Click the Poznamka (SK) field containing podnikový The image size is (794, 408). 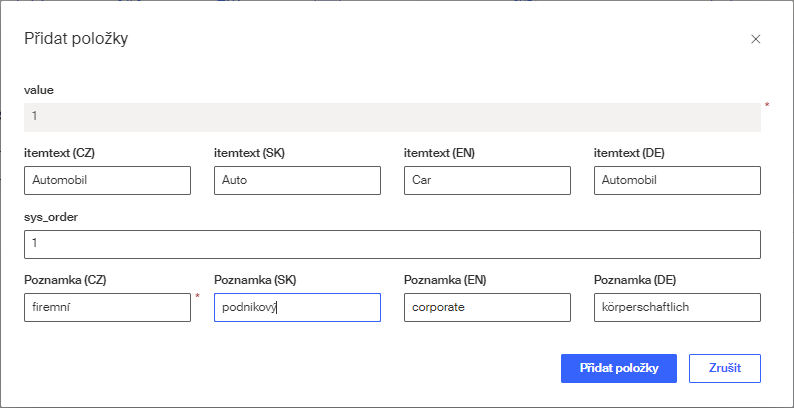click(x=297, y=307)
